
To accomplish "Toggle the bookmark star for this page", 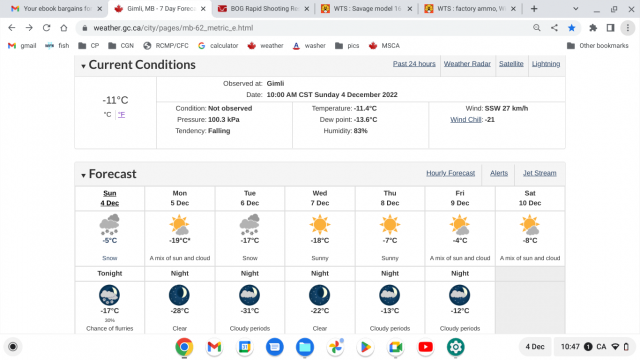I will coord(571,28).
